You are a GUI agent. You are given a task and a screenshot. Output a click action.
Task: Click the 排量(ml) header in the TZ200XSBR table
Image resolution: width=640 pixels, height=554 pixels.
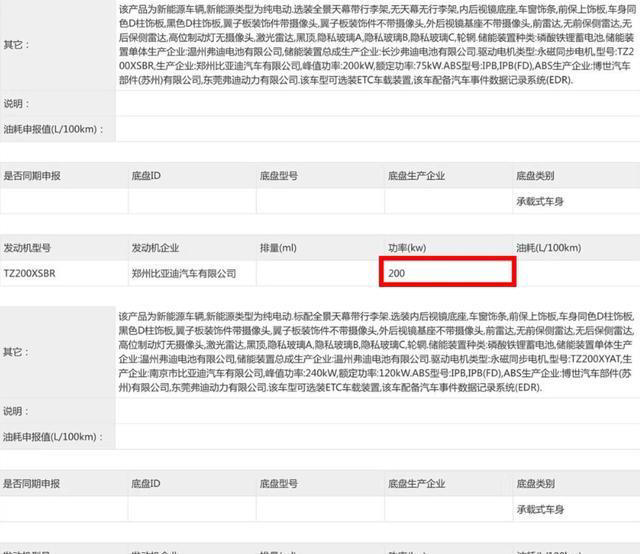click(x=278, y=247)
